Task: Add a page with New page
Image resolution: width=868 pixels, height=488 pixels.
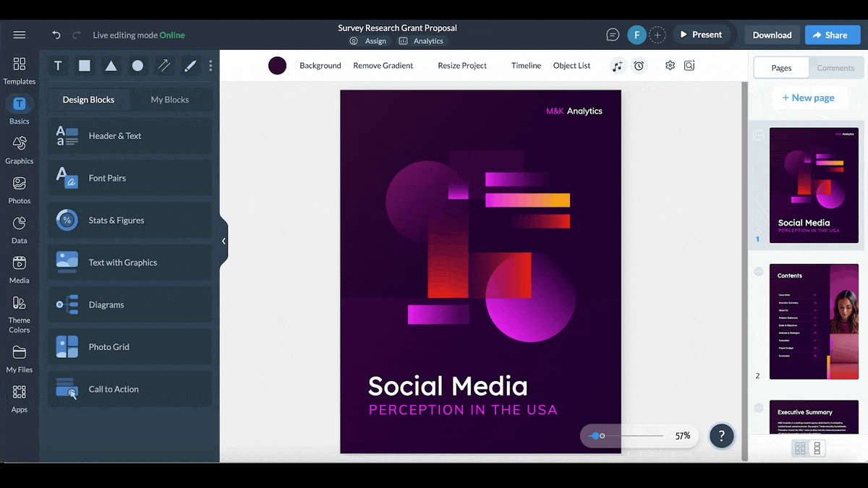Action: (x=808, y=98)
